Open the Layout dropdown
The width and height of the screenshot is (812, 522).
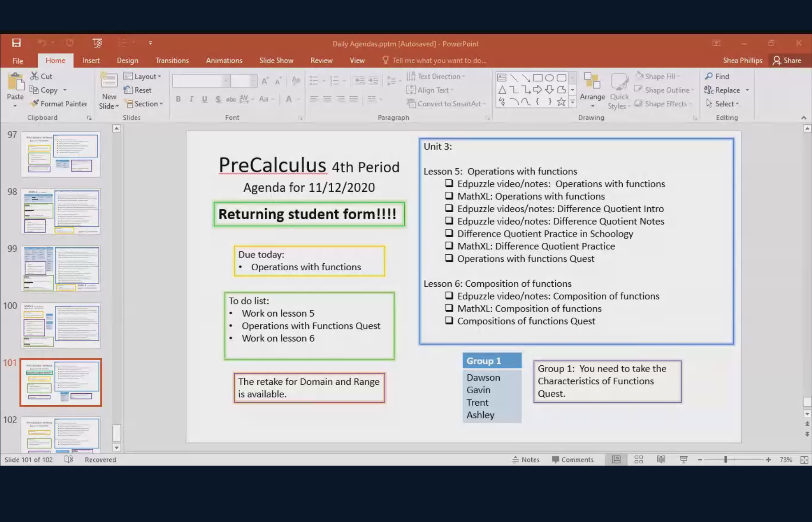coord(142,76)
